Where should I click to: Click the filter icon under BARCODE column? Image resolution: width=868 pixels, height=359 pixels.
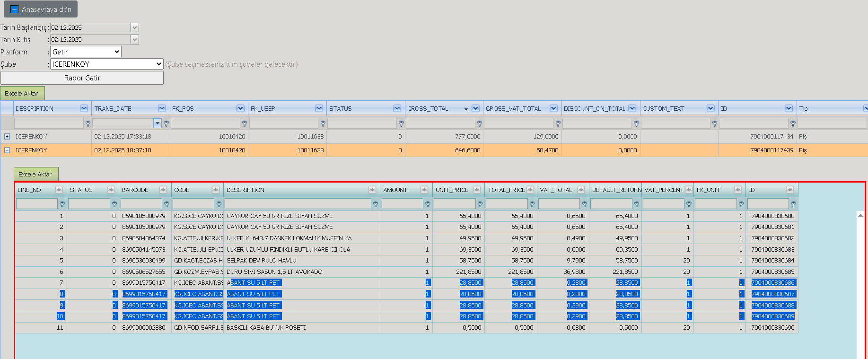(x=167, y=204)
